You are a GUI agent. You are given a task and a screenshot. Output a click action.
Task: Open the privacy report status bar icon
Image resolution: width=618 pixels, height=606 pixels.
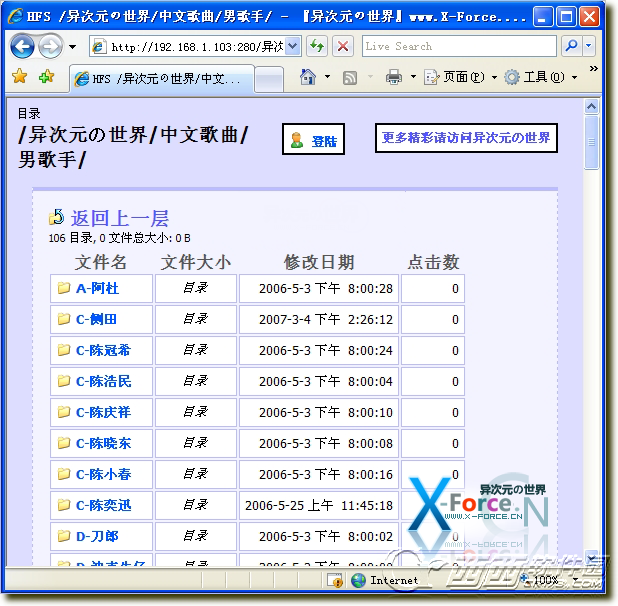click(335, 581)
